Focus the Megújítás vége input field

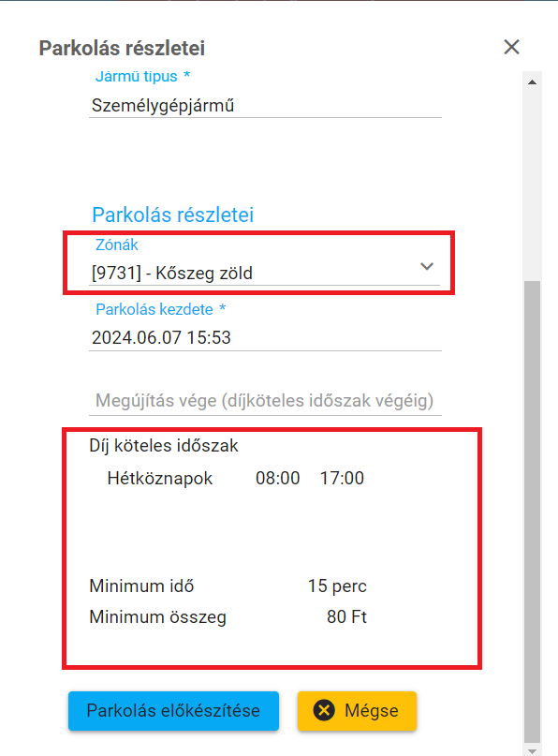pos(265,401)
